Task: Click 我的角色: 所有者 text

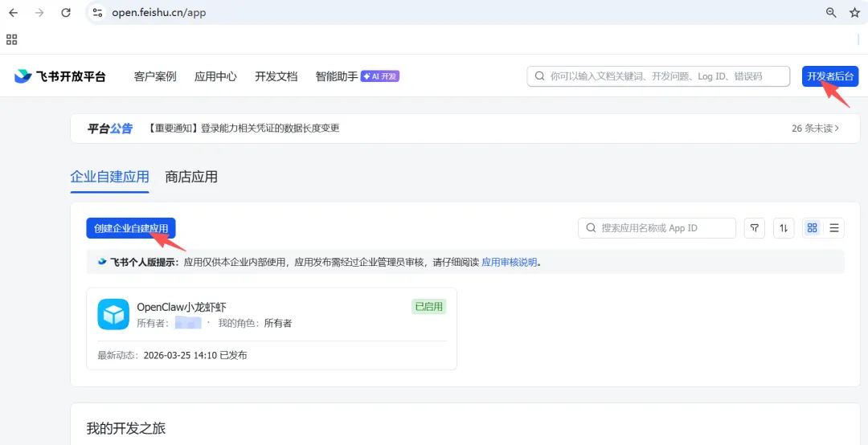Action: pyautogui.click(x=256, y=323)
